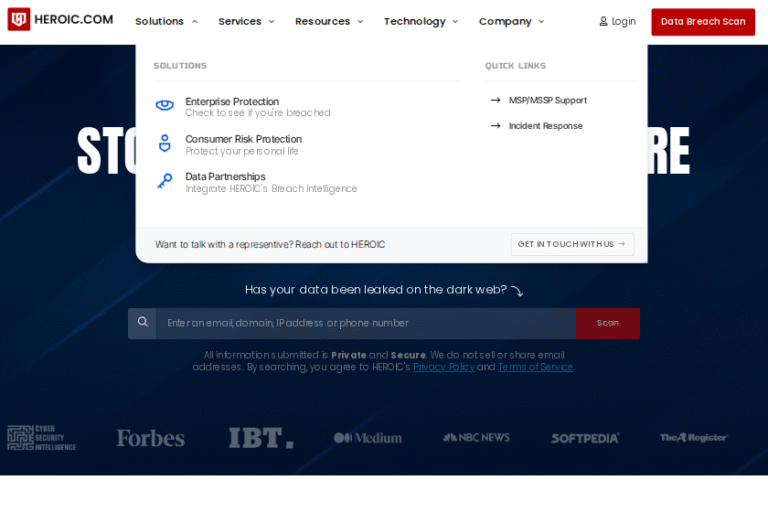Click the magnifier icon in search bar
This screenshot has width=768, height=512.
(x=143, y=322)
